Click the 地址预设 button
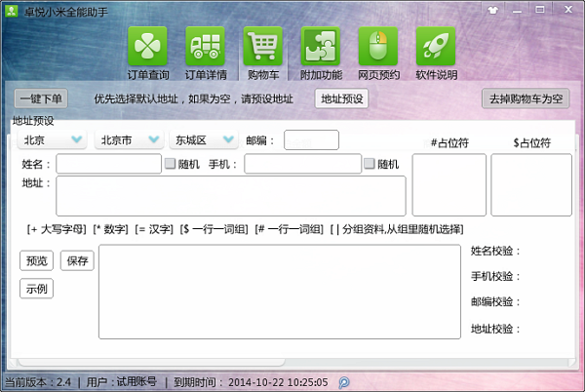This screenshot has height=392, width=585. [342, 98]
